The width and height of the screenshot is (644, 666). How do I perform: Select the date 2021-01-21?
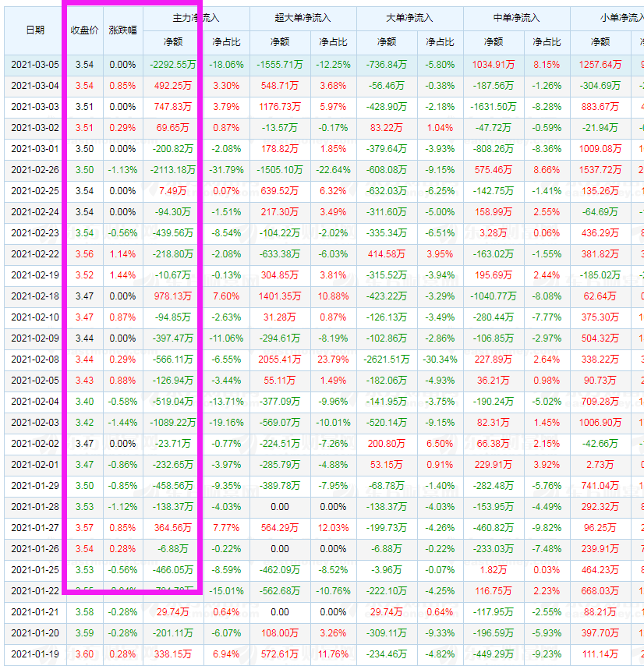pyautogui.click(x=35, y=612)
